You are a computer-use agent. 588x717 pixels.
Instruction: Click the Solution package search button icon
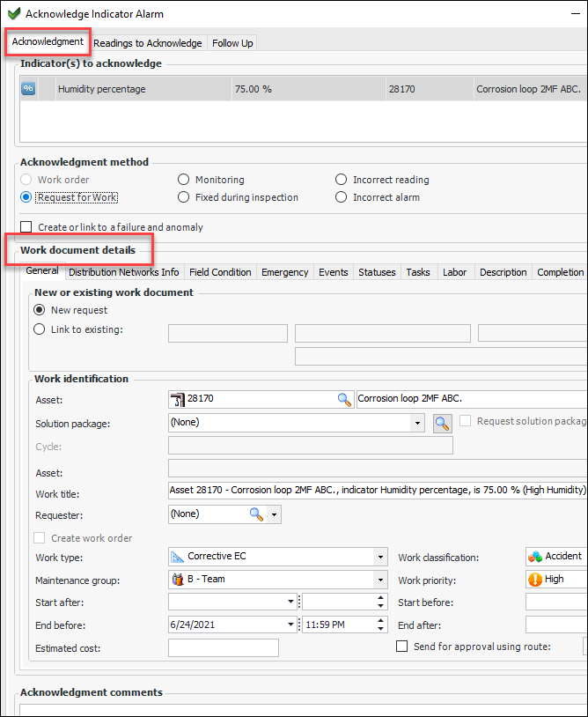(x=443, y=423)
